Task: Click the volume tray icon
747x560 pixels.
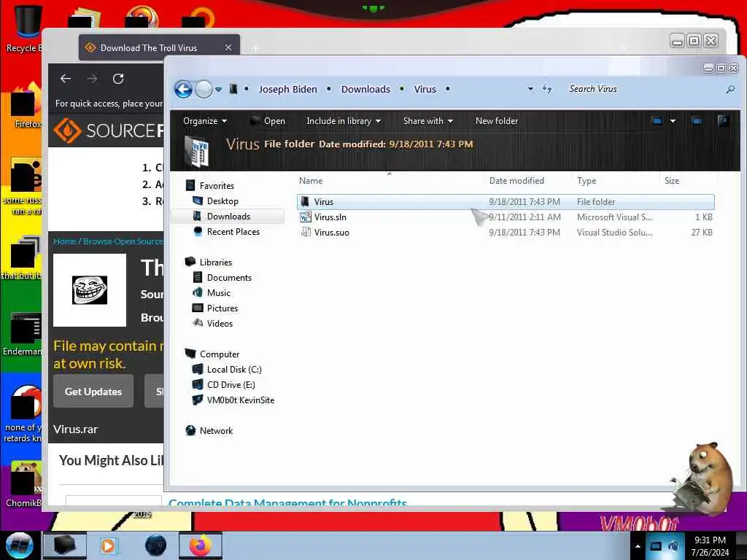Action: pyautogui.click(x=673, y=546)
